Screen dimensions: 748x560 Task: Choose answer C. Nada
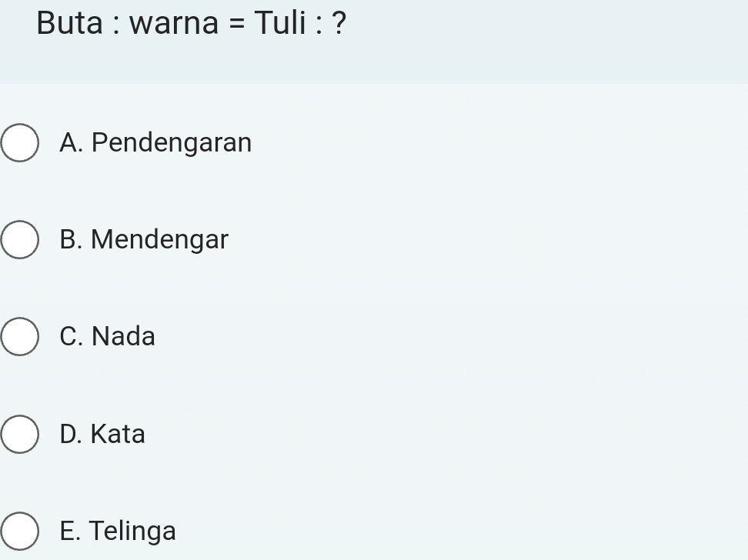tap(107, 336)
